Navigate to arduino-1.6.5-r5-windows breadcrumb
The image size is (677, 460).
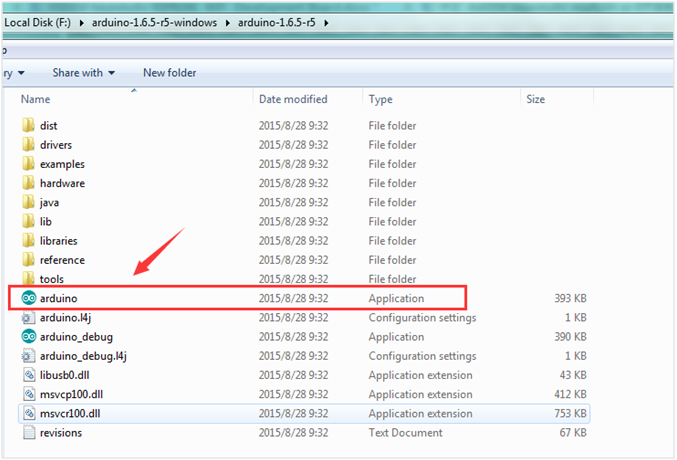coord(154,22)
